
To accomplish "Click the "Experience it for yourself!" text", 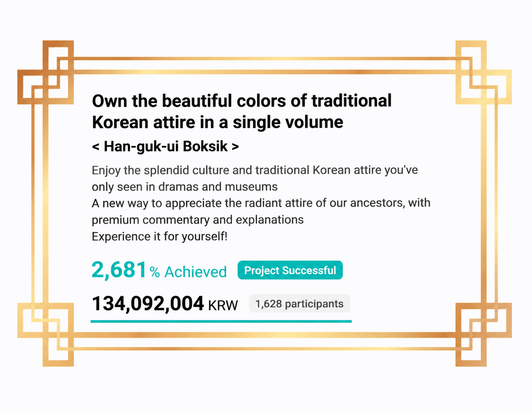I will 160,236.
